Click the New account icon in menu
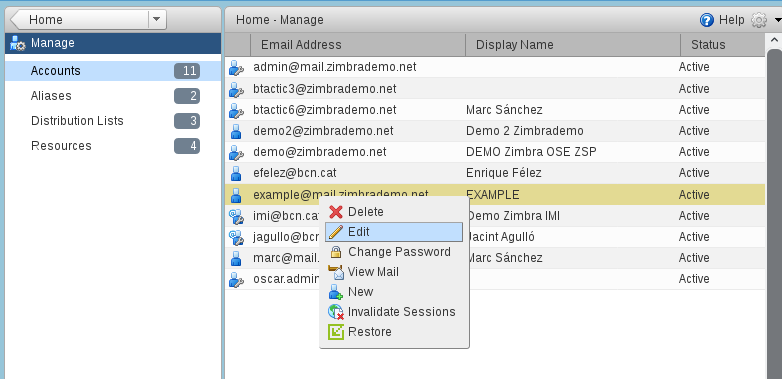Image resolution: width=782 pixels, height=379 pixels. (x=336, y=292)
